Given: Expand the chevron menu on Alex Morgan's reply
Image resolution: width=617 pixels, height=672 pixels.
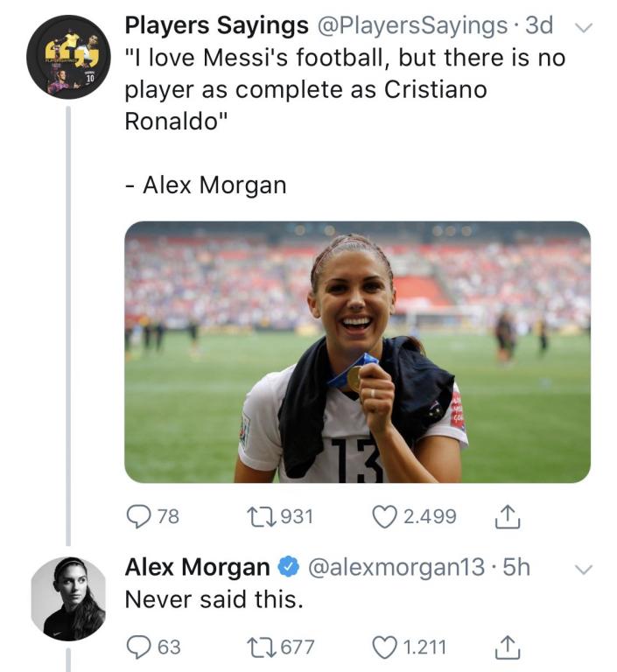Looking at the screenshot, I should tap(580, 569).
